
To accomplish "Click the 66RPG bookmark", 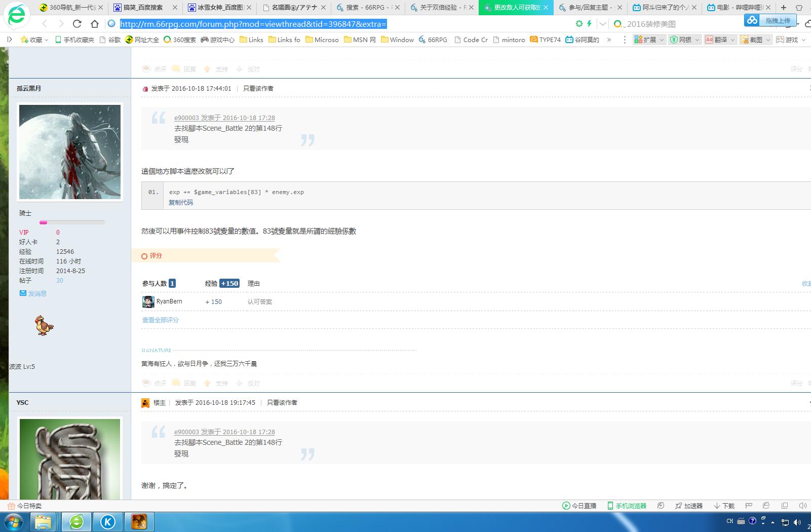I will pos(433,40).
